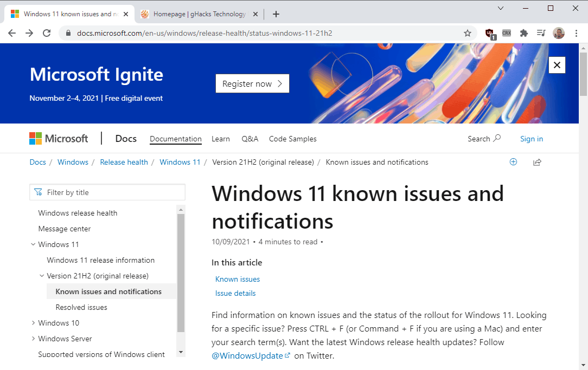Open the @WindowsUpdate Twitter link
Screen dimensions: 588x370
pos(251,356)
